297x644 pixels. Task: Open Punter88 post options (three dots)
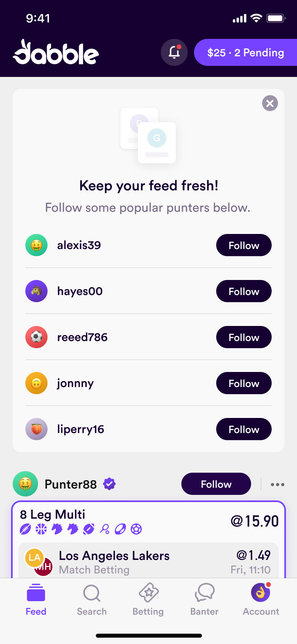tap(277, 484)
